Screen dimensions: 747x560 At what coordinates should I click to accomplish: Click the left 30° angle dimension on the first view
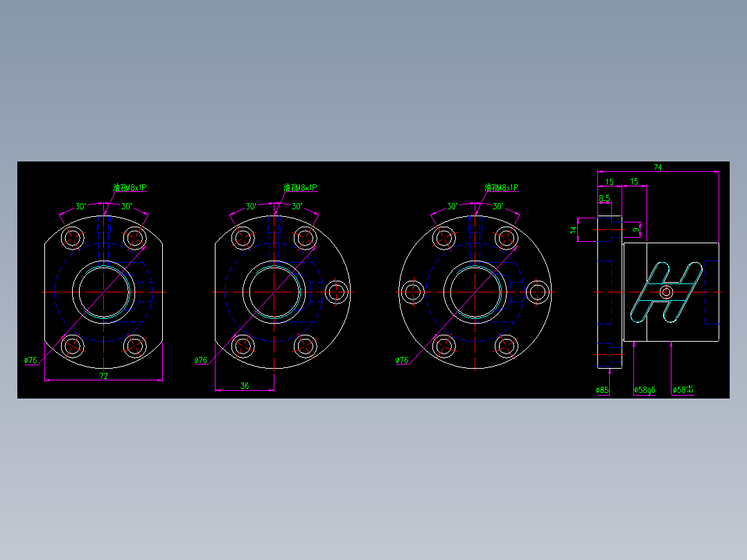click(81, 205)
